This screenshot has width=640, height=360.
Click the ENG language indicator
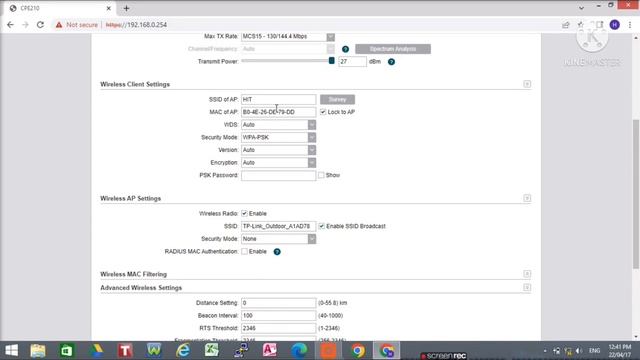[595, 351]
